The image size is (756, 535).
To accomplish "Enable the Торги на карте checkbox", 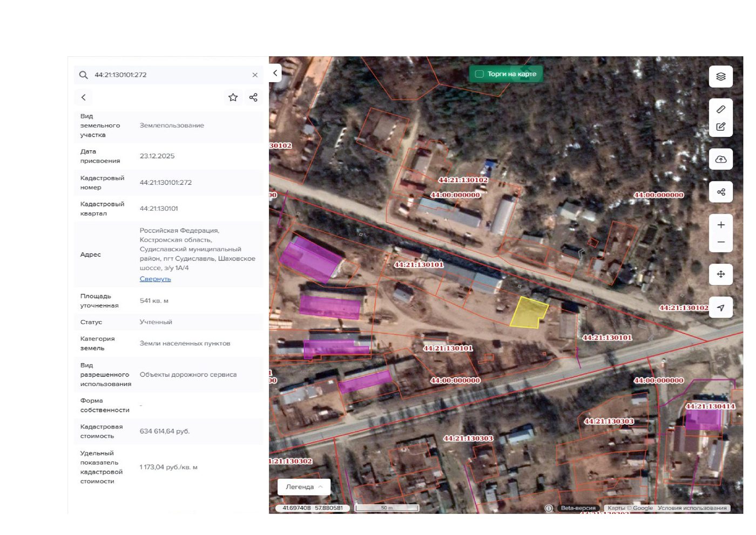I will coord(479,74).
